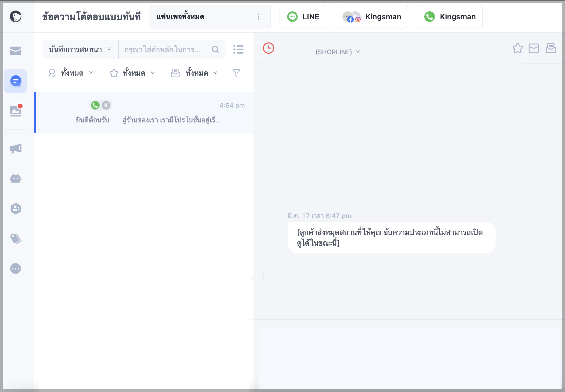
Task: Click the archive inbox icon in header
Action: coord(551,48)
